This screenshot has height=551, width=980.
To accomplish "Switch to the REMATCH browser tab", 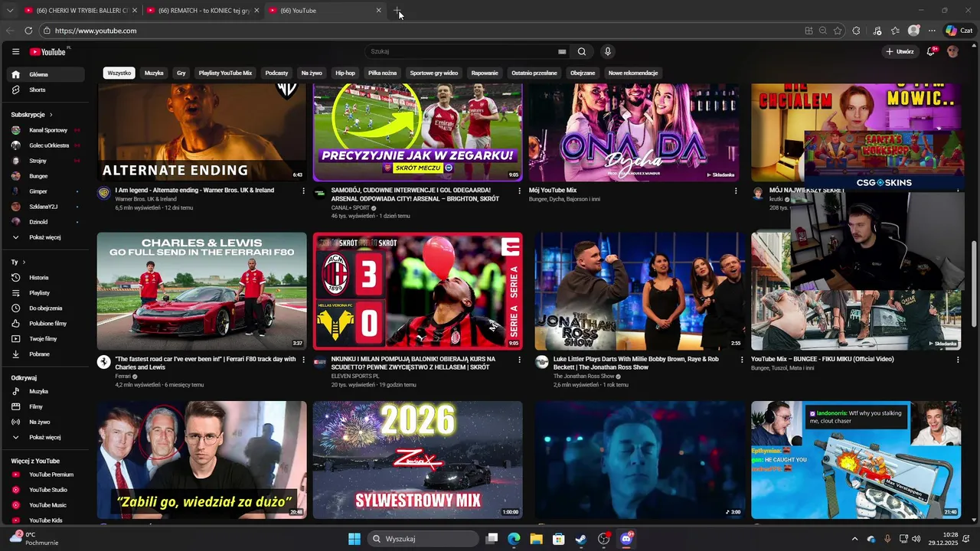I will pos(201,11).
